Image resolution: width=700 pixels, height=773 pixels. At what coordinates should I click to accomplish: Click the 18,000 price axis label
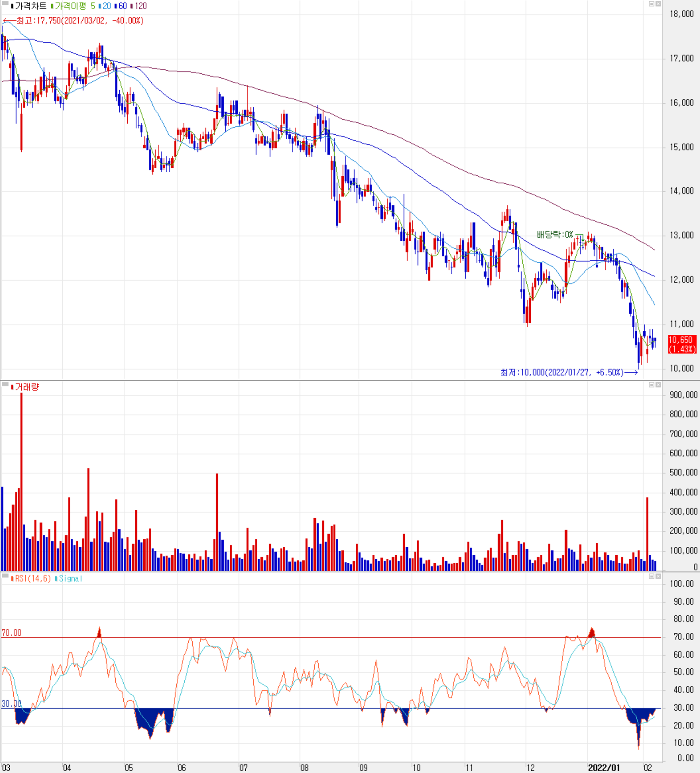[681, 14]
